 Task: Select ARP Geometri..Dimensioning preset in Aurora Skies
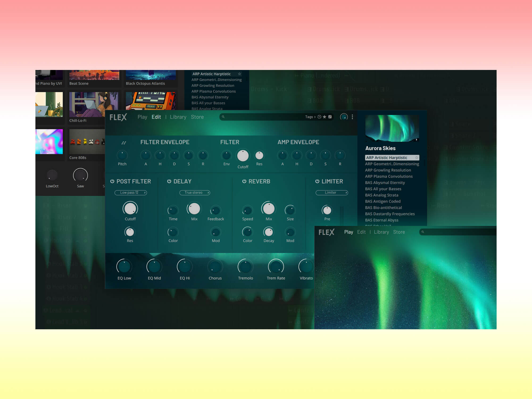[x=392, y=164]
